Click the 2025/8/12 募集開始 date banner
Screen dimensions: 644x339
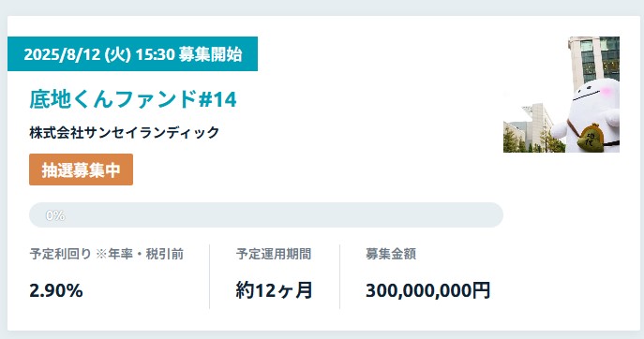(x=133, y=53)
